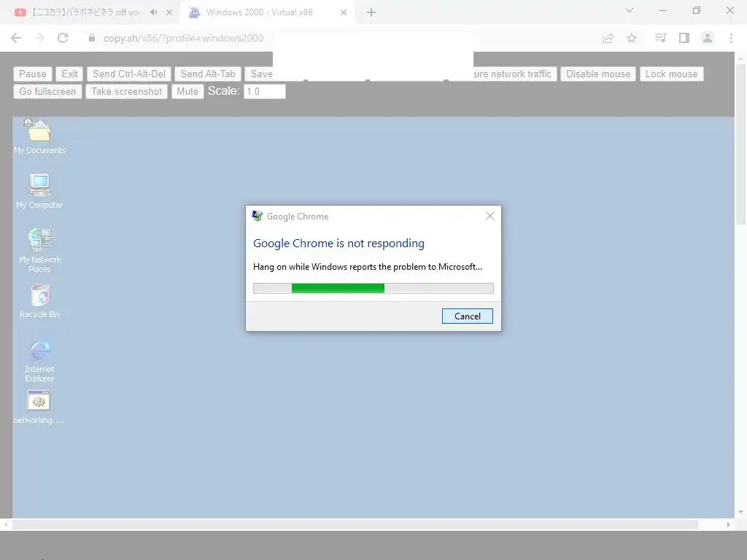This screenshot has height=560, width=747.
Task: Click the Chrome back arrow
Action: [x=16, y=38]
